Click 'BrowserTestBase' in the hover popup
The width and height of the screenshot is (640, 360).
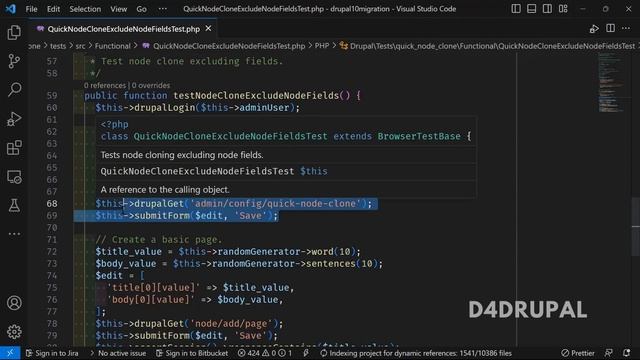click(419, 136)
